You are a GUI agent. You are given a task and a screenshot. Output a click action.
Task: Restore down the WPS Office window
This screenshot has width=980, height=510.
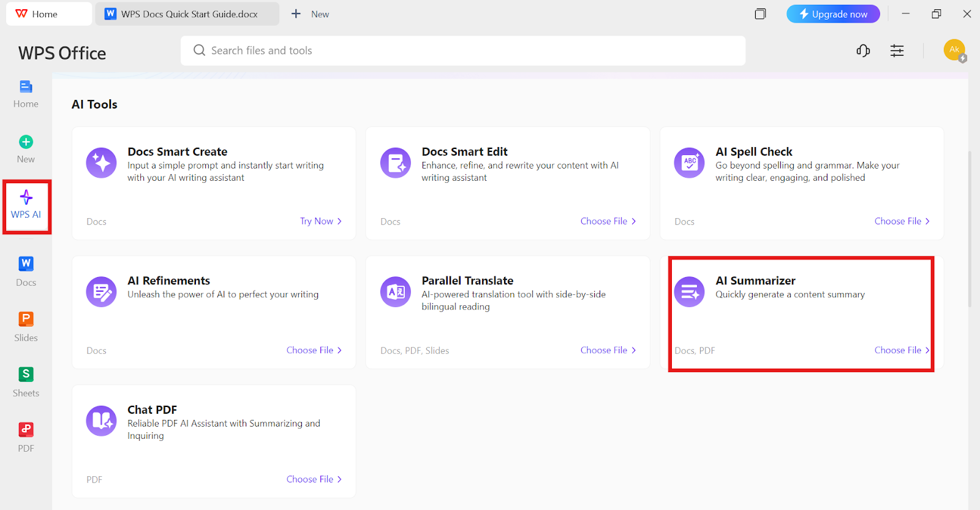936,13
